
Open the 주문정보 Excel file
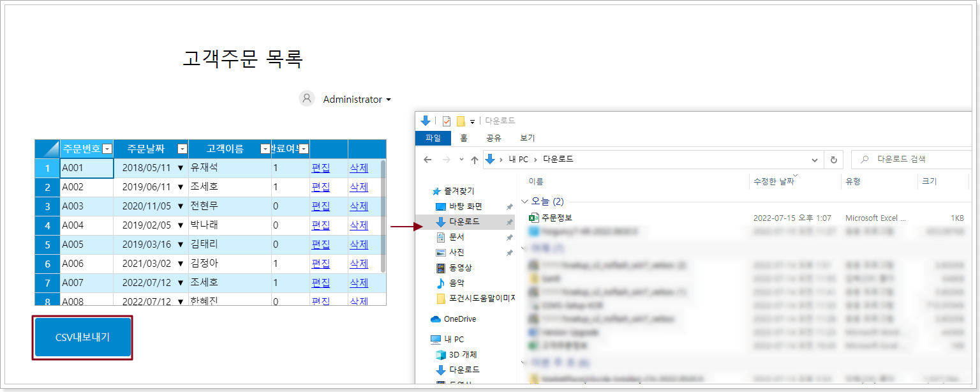tap(556, 218)
